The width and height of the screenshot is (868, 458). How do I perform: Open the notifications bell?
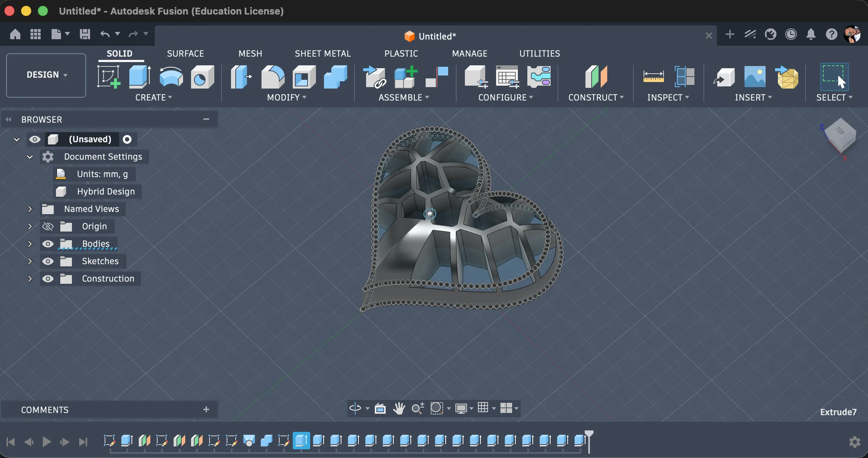[x=811, y=34]
